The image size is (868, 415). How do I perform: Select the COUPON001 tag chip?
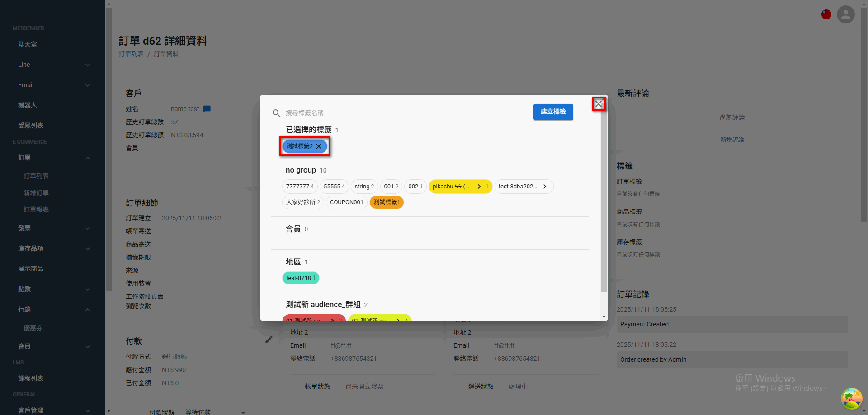click(346, 202)
